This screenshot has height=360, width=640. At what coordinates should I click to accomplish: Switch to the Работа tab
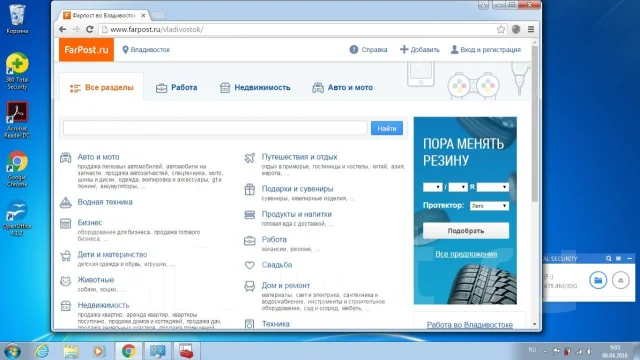tap(176, 87)
